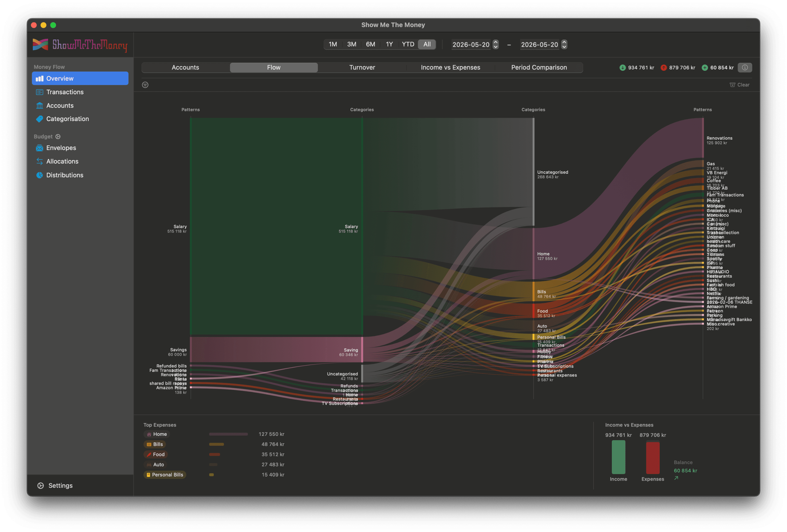Select the All range

pyautogui.click(x=427, y=44)
